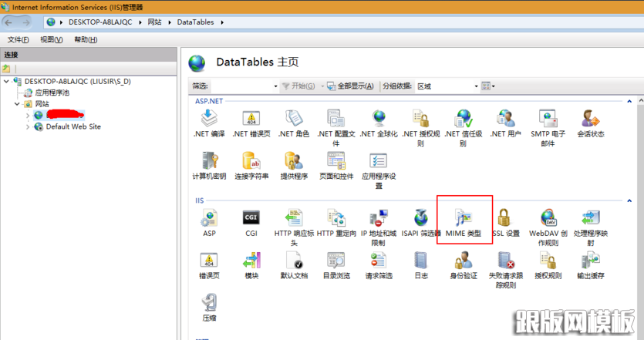Open the 提供程序 feature
This screenshot has height=340, width=644.
click(294, 166)
